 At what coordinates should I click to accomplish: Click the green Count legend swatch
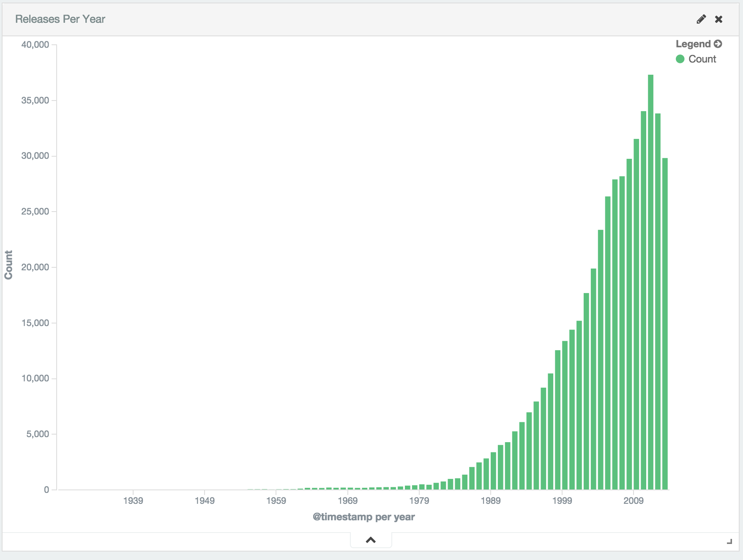680,59
